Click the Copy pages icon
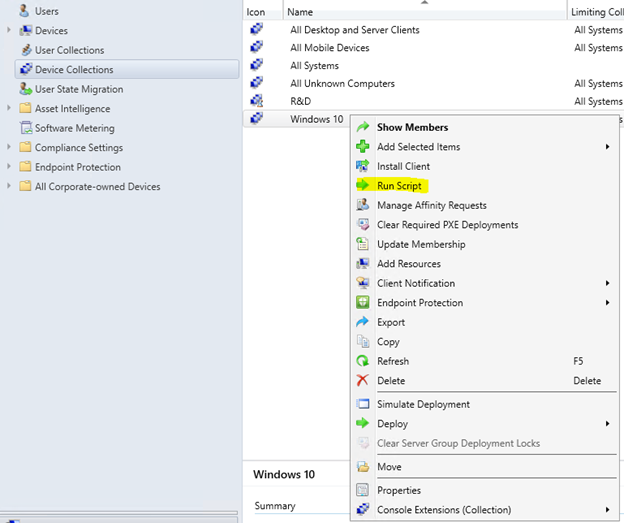Image resolution: width=624 pixels, height=523 pixels. [x=363, y=342]
